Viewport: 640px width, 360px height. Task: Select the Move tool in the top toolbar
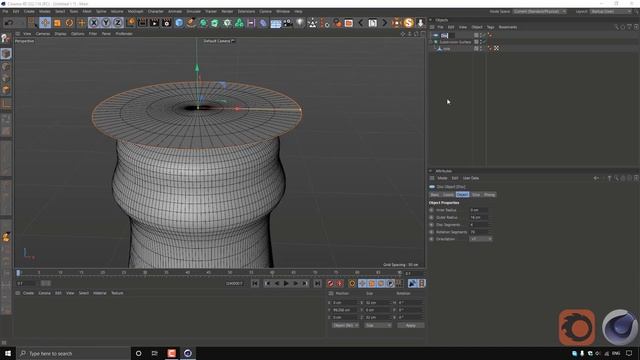tap(45, 23)
